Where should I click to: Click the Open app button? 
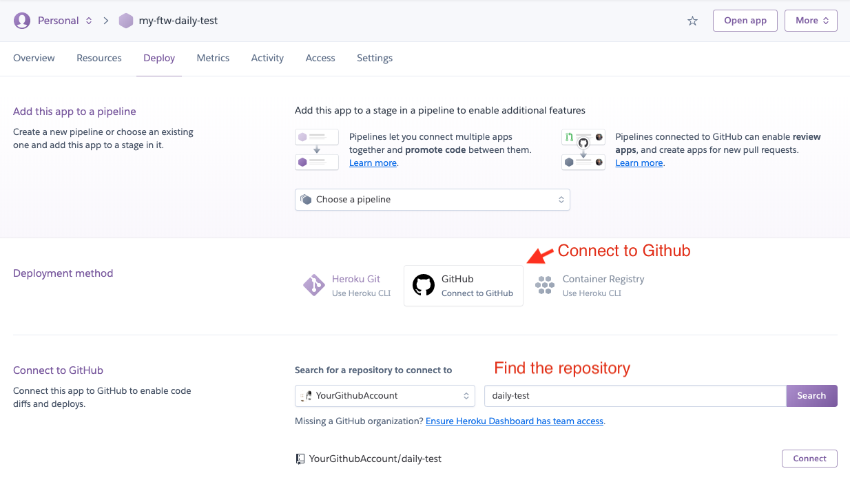[745, 21]
